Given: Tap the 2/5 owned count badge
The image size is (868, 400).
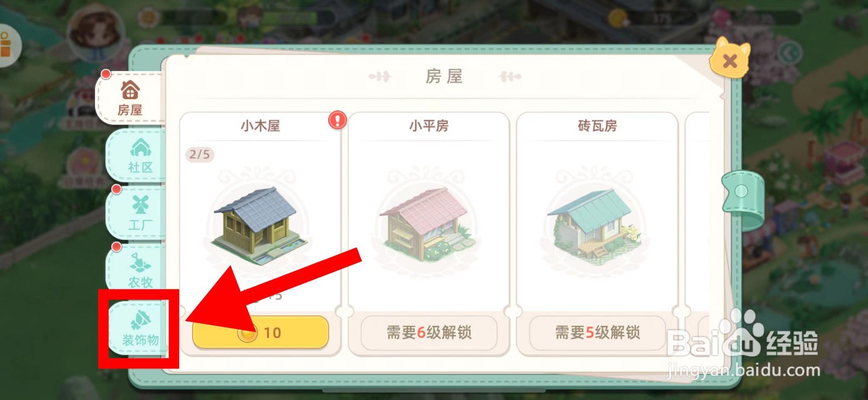Looking at the screenshot, I should pos(200,154).
